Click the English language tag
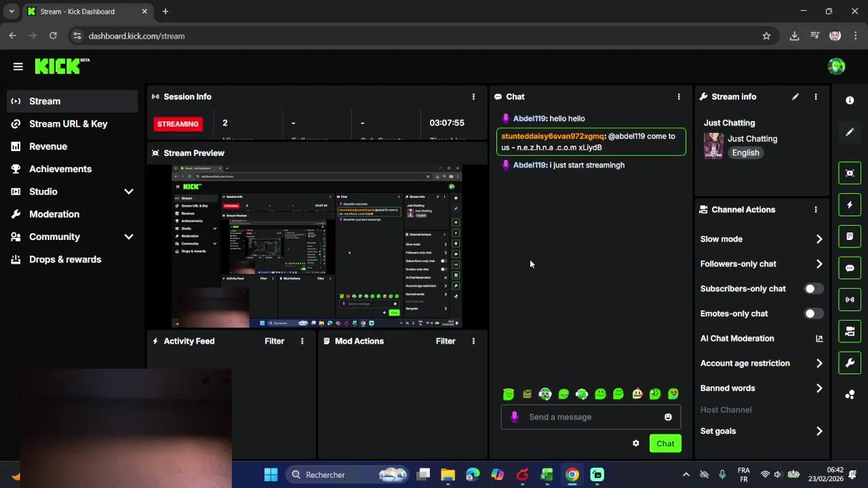The image size is (868, 488). pyautogui.click(x=745, y=152)
